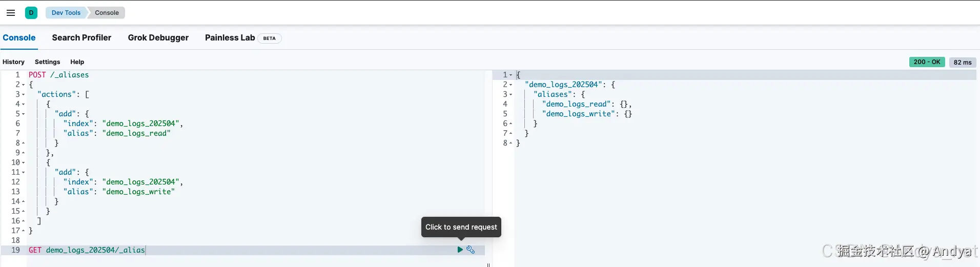Click the GET demo_logs_202504/_alias line
The height and width of the screenshot is (267, 980).
(87, 250)
